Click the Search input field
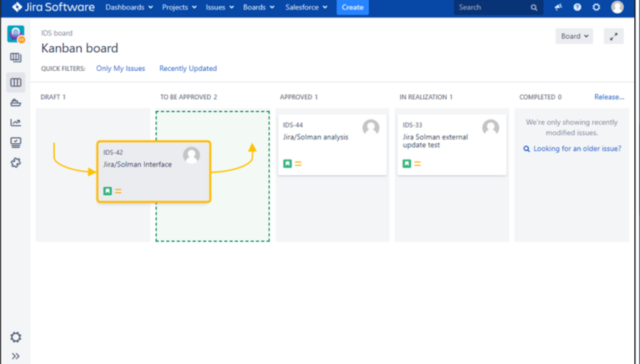Viewport: 640px width, 364px height. [491, 7]
